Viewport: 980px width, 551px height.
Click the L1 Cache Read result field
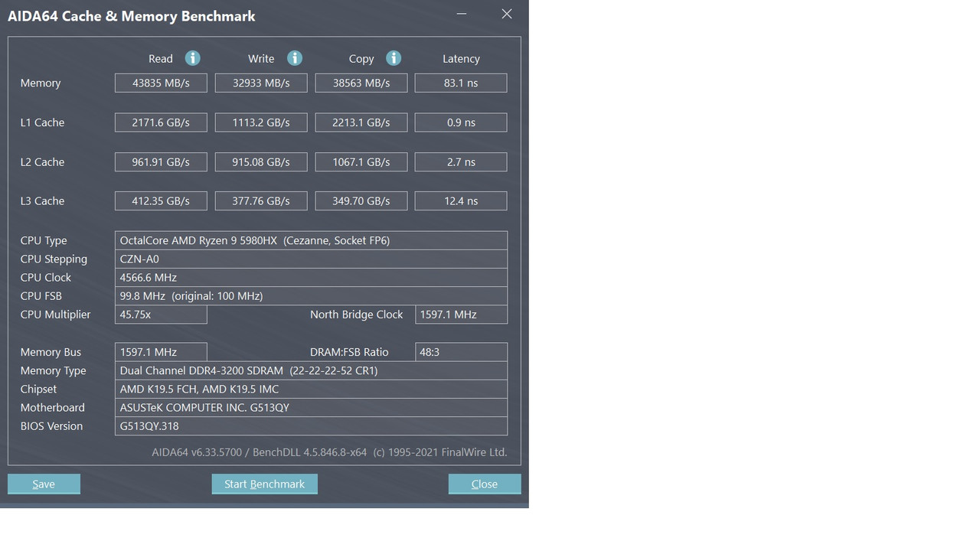tap(160, 122)
